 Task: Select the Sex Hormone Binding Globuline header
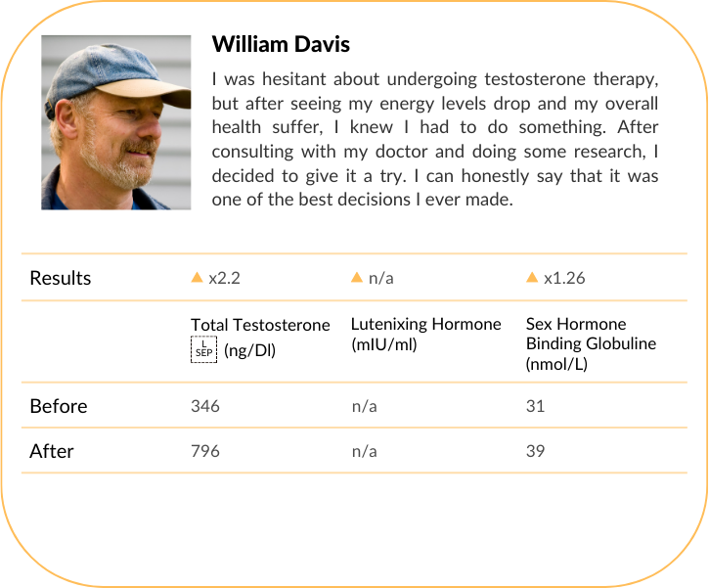pyautogui.click(x=591, y=343)
